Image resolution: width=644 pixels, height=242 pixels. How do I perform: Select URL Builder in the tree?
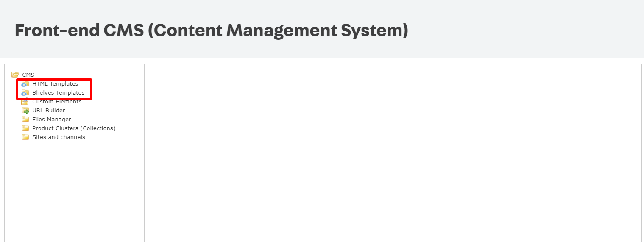[49, 111]
